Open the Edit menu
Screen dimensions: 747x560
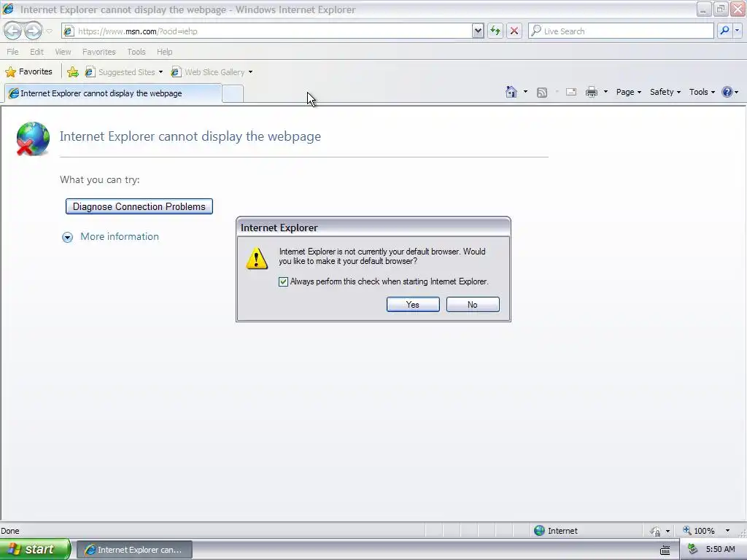point(36,52)
